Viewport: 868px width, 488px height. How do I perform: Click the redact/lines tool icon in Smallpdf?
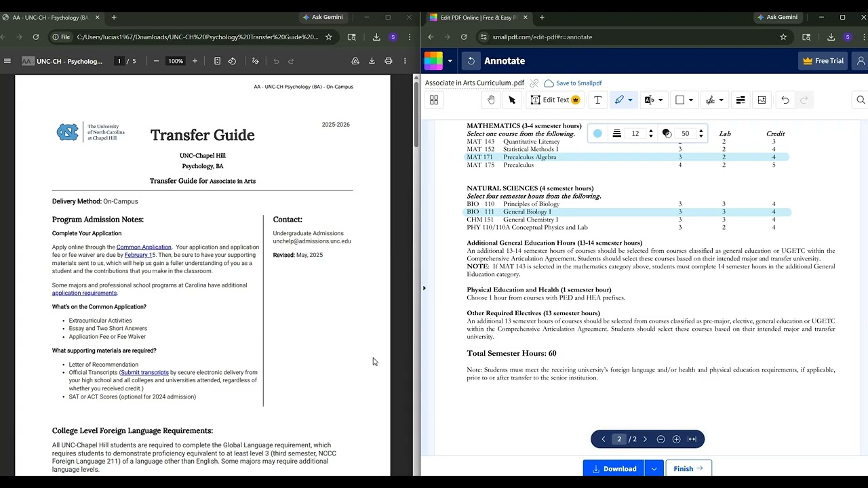pos(741,100)
